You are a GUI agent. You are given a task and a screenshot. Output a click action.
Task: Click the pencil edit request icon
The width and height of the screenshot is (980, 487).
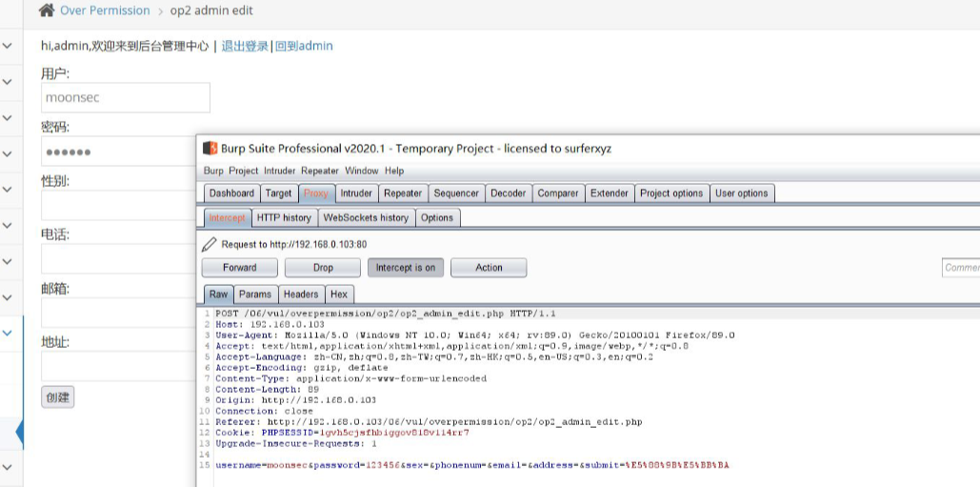click(210, 244)
